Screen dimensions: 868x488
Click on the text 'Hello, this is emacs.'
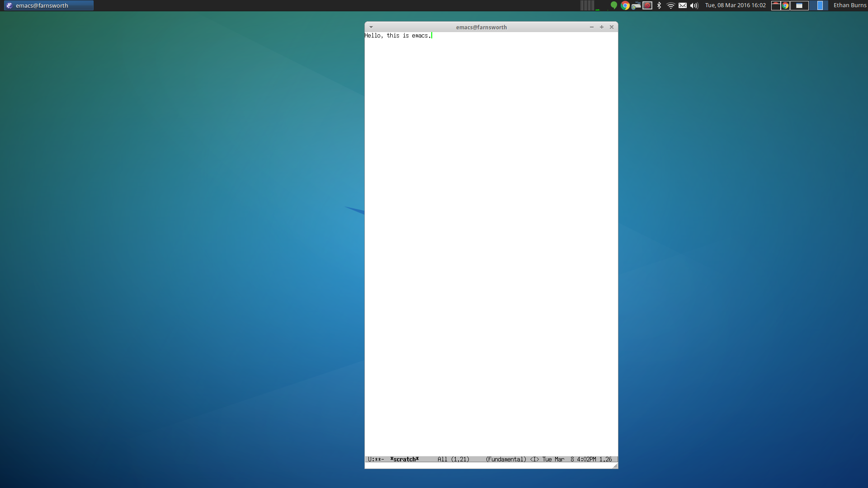(x=398, y=35)
